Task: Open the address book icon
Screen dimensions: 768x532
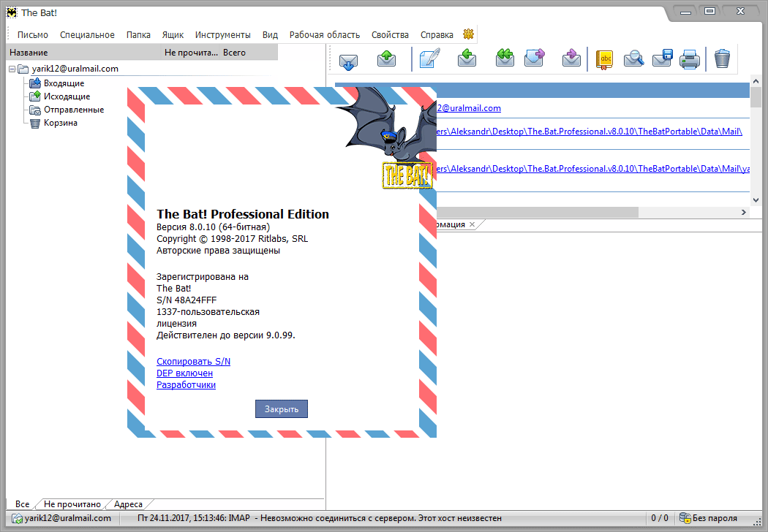Action: pyautogui.click(x=604, y=60)
